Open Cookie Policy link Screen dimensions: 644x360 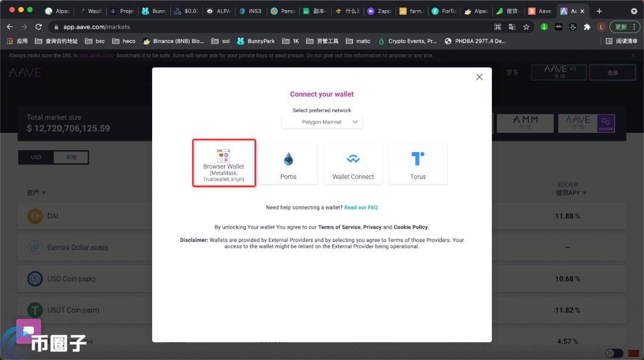410,227
